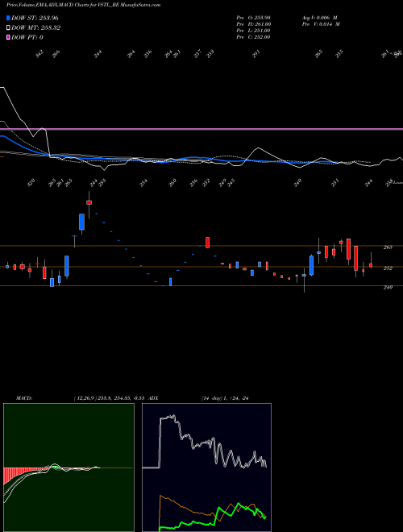
Task: Select the 'DOW ST: 253.96' legend text
Action: click(x=35, y=19)
